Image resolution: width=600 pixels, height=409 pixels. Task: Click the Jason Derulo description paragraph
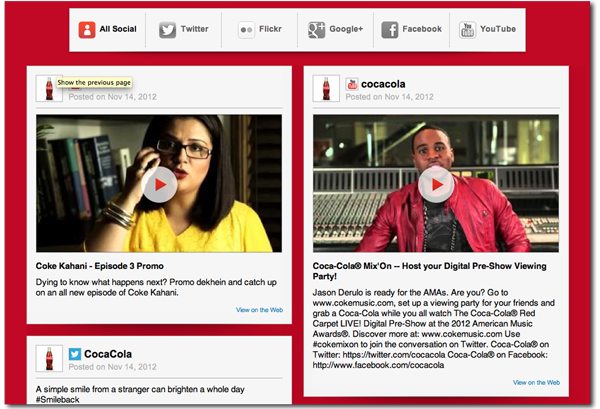434,329
